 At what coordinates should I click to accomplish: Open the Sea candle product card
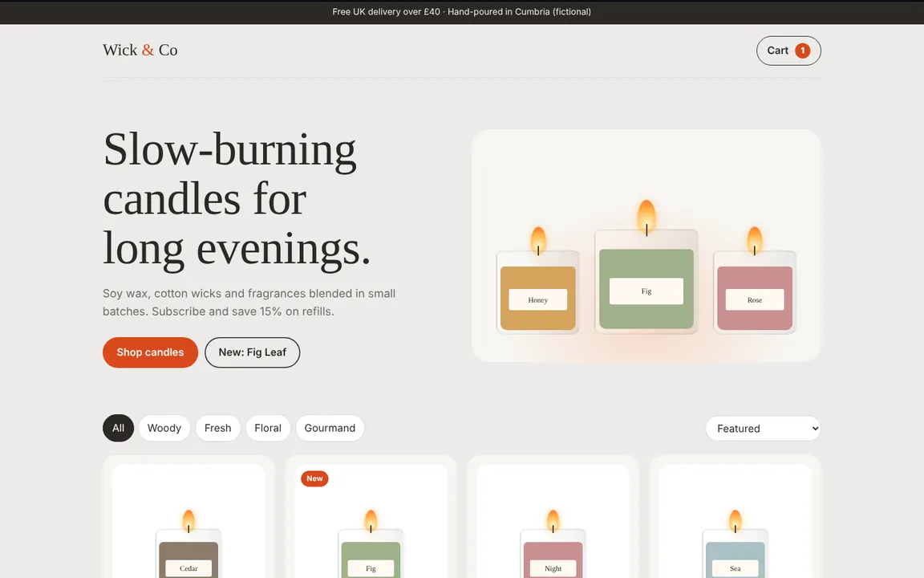[x=736, y=517]
